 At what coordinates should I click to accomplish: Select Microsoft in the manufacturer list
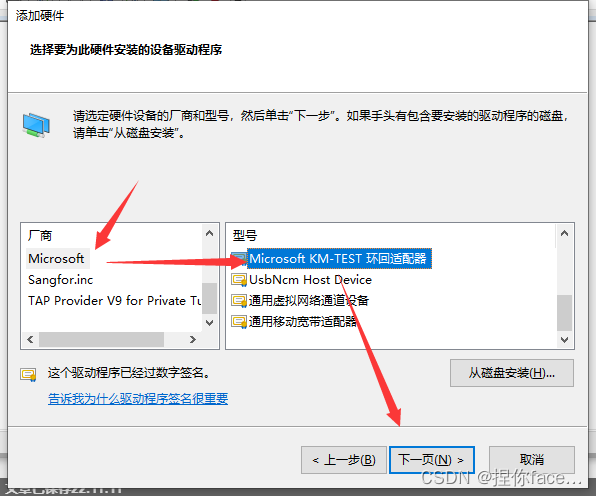click(x=56, y=258)
